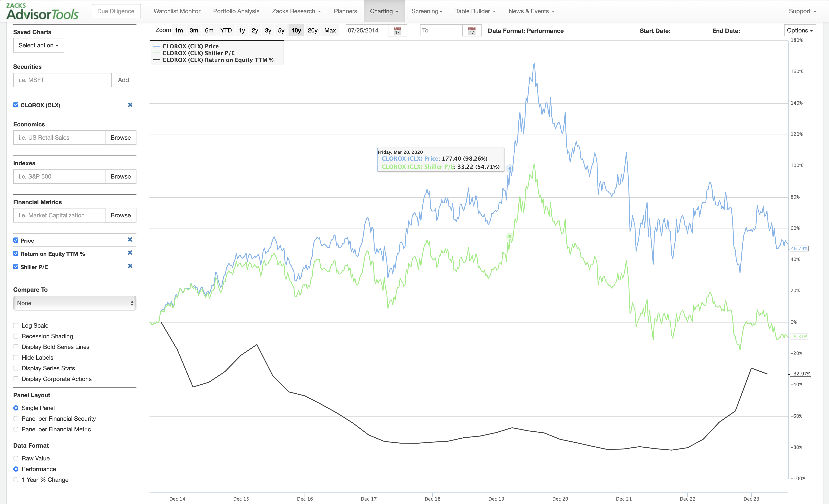Enable Recession Shading

16,336
